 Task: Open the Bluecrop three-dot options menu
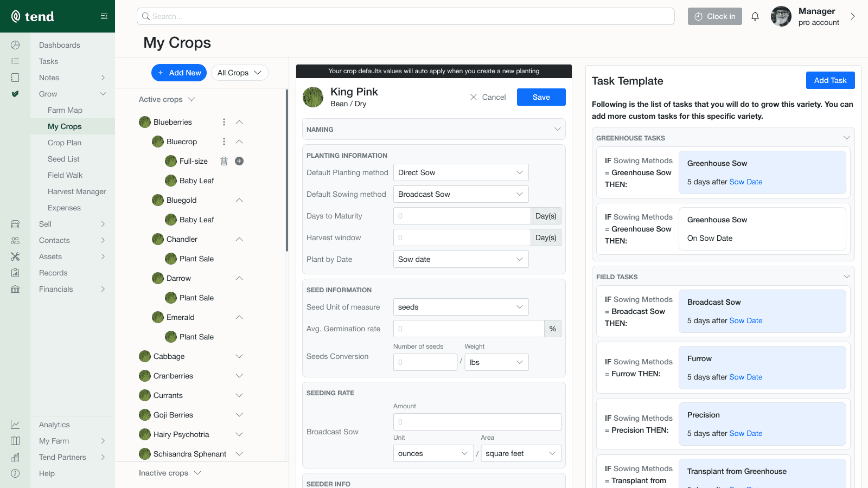click(x=224, y=142)
